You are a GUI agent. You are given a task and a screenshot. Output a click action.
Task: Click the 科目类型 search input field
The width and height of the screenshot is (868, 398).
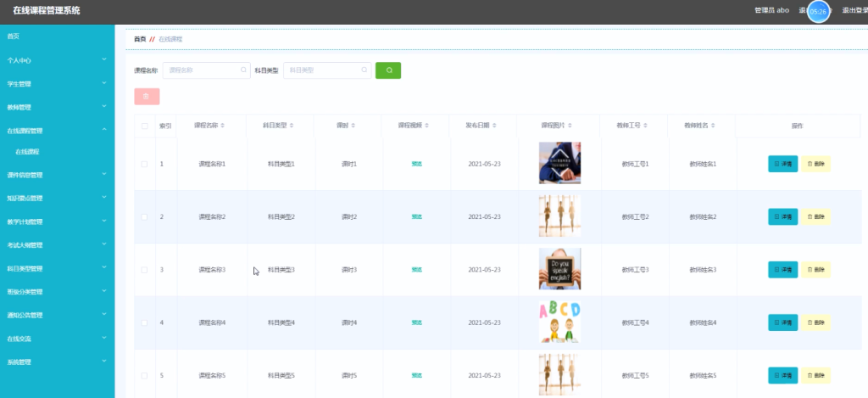point(327,70)
